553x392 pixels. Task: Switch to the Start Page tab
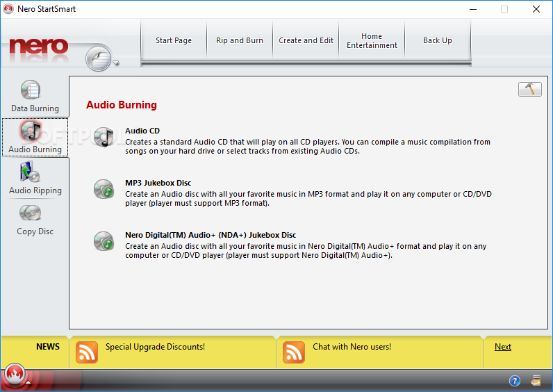click(x=174, y=40)
